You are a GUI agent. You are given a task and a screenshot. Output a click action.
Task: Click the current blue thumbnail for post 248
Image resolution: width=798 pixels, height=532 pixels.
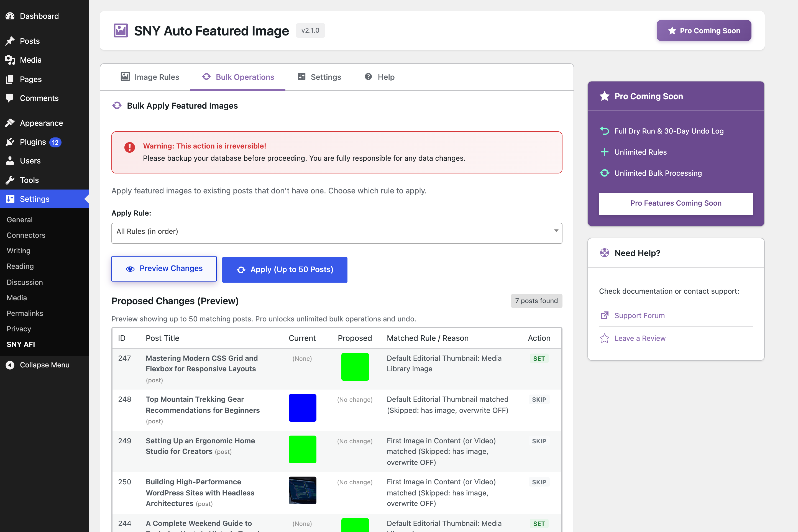(x=303, y=408)
